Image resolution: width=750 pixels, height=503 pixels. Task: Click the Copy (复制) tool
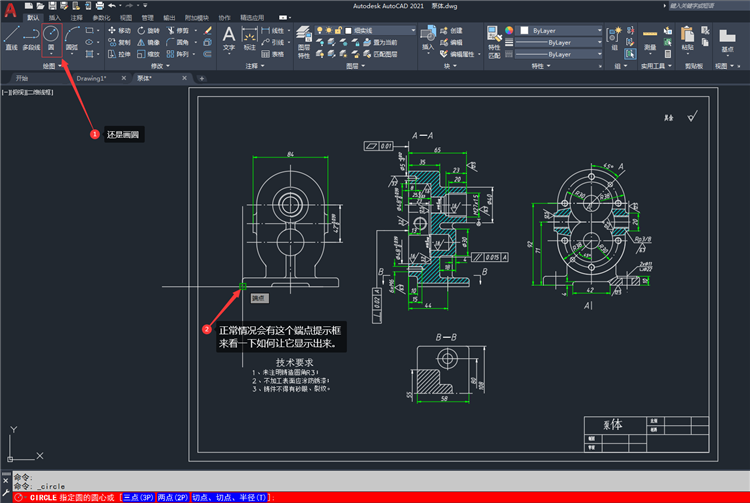(x=119, y=42)
